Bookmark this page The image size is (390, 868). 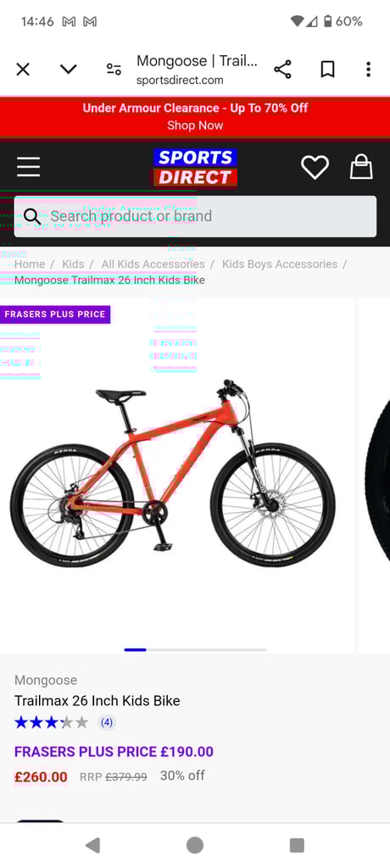(x=327, y=70)
